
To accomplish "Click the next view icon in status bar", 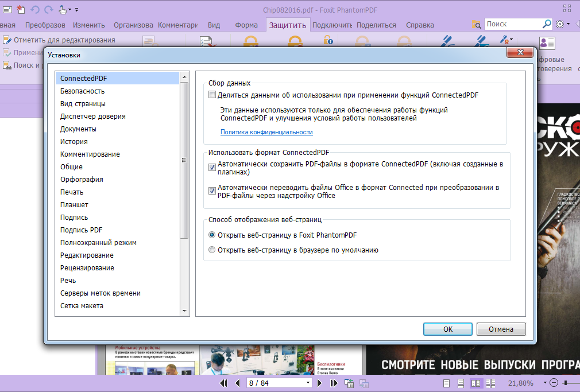I will (364, 383).
